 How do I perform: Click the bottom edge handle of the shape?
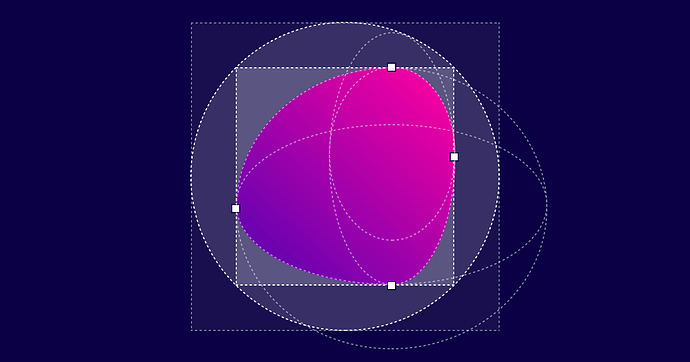click(x=391, y=285)
